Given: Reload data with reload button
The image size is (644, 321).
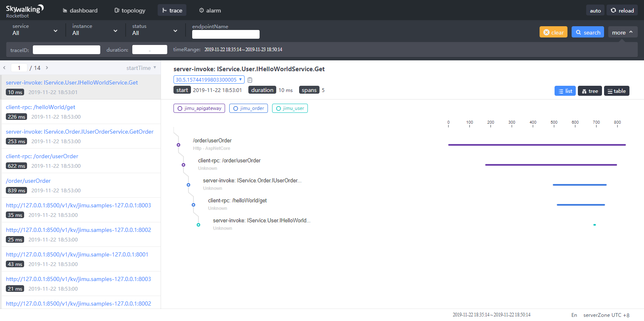Looking at the screenshot, I should 622,10.
